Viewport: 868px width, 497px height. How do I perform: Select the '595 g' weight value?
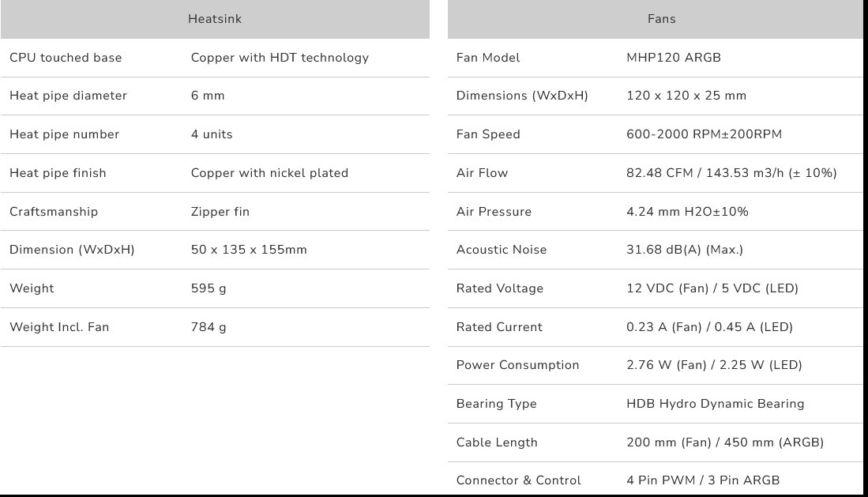click(x=209, y=288)
